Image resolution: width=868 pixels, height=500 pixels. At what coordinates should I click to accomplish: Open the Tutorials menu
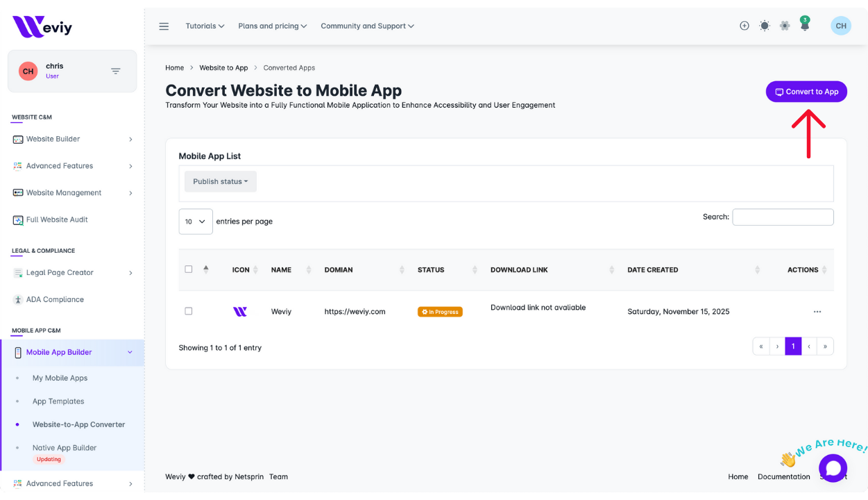[205, 26]
